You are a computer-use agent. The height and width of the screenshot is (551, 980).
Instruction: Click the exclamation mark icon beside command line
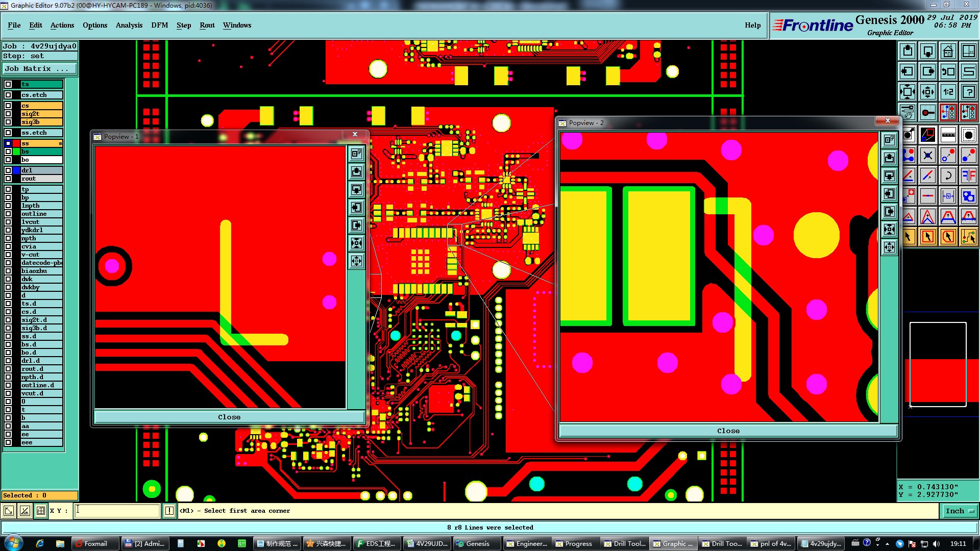tap(169, 511)
